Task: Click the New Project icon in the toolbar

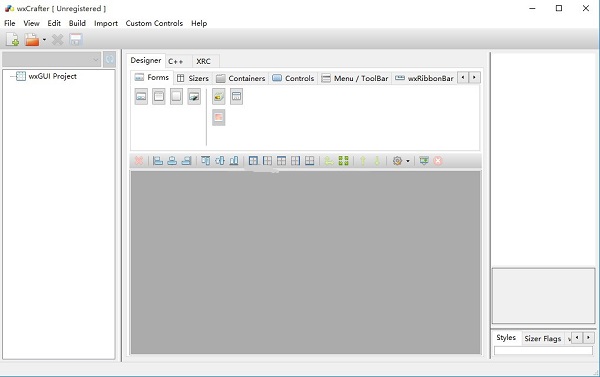Action: (12, 39)
